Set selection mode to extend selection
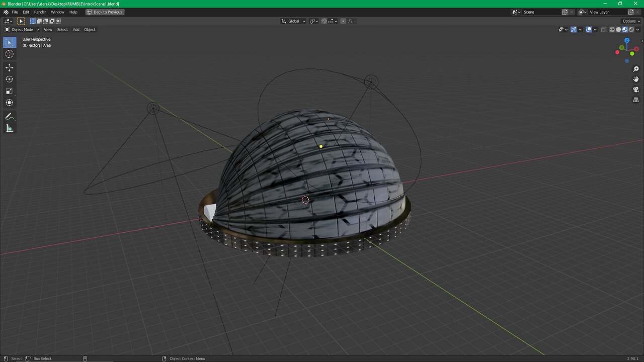Image resolution: width=644 pixels, height=362 pixels. 39,21
